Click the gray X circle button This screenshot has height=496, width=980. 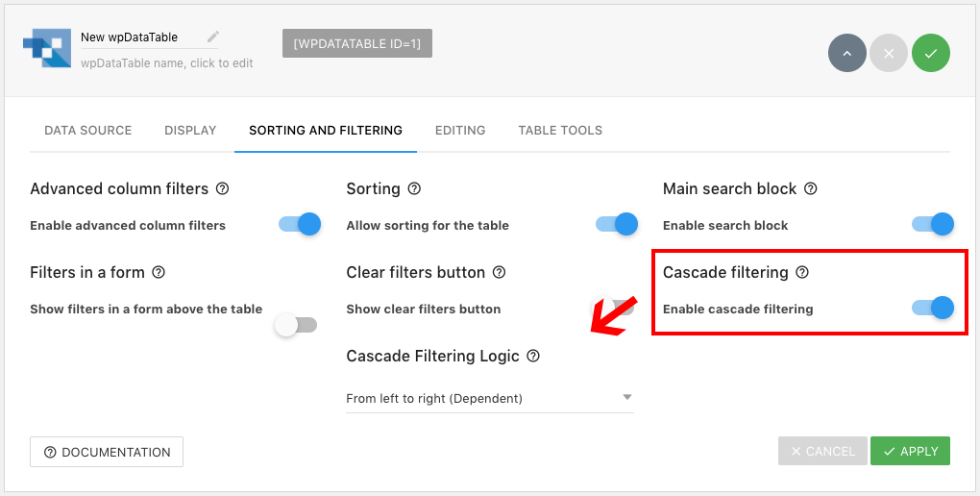point(889,53)
